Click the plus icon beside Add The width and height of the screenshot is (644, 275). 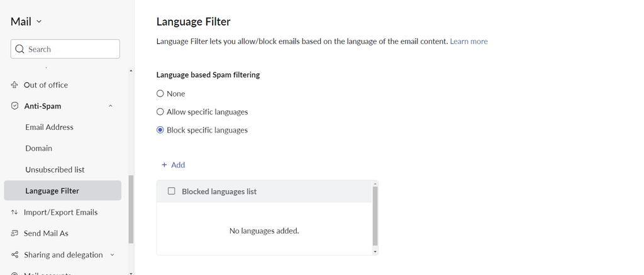click(x=164, y=165)
